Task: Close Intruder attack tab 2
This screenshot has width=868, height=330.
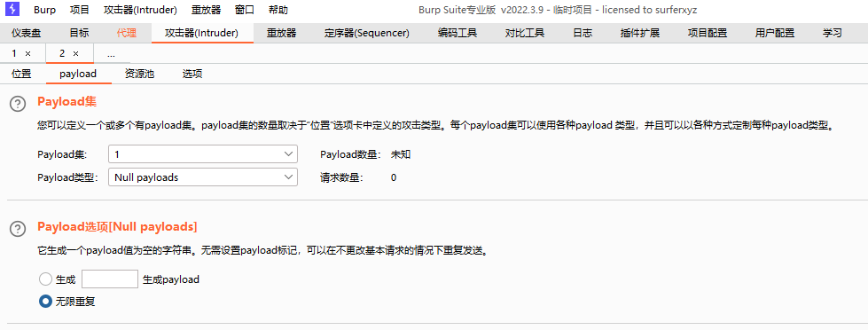Action: point(76,54)
